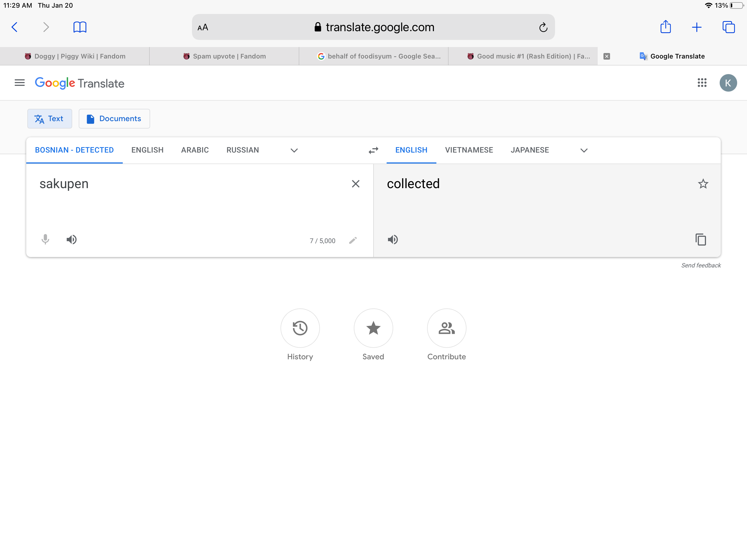Click the Saved star icon to view saved
Viewport: 747px width, 560px height.
point(373,327)
